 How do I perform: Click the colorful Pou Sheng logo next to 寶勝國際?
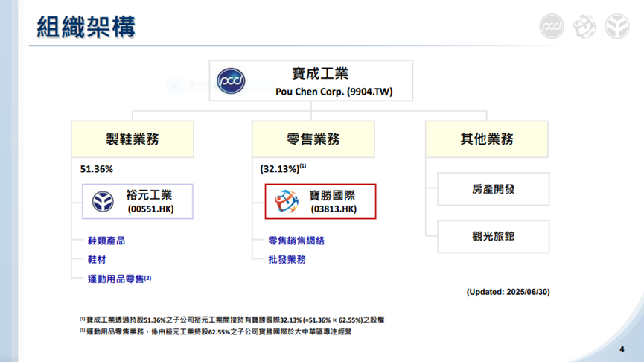287,201
